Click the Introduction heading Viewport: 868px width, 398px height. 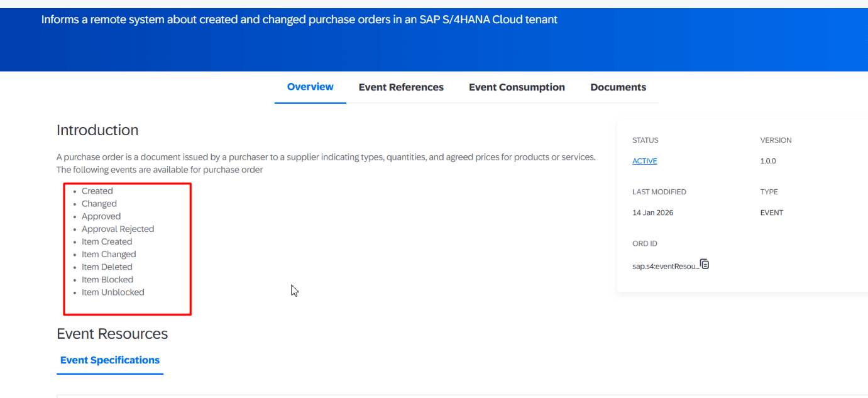pyautogui.click(x=97, y=130)
